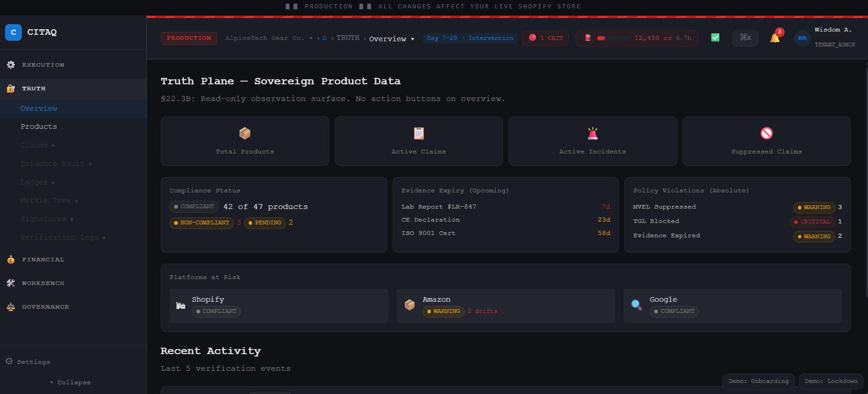The width and height of the screenshot is (868, 394).
Task: Click the CRITICAL badge for TGL Blocked
Action: [x=812, y=222]
